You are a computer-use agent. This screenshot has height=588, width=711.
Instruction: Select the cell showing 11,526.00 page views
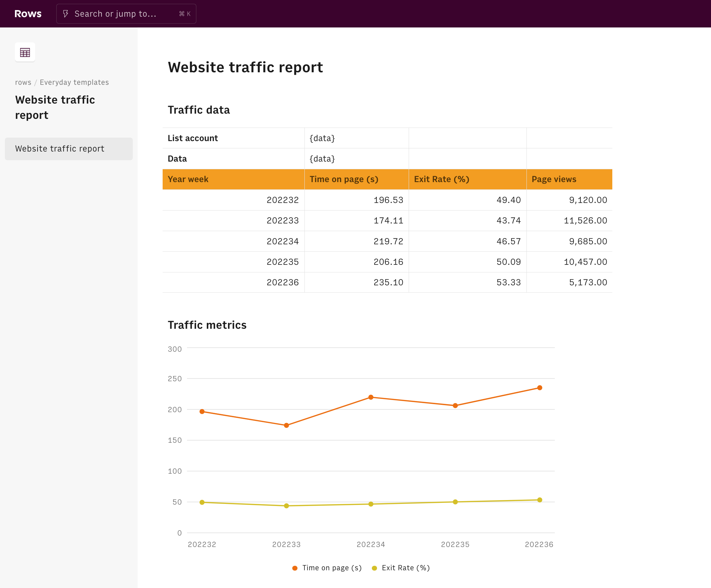click(x=569, y=221)
